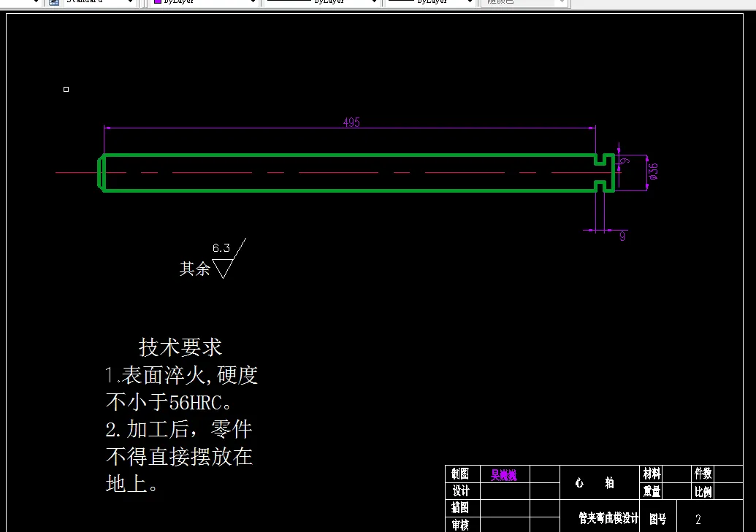
Task: Open the Standard text style dropdown
Action: coord(130,2)
